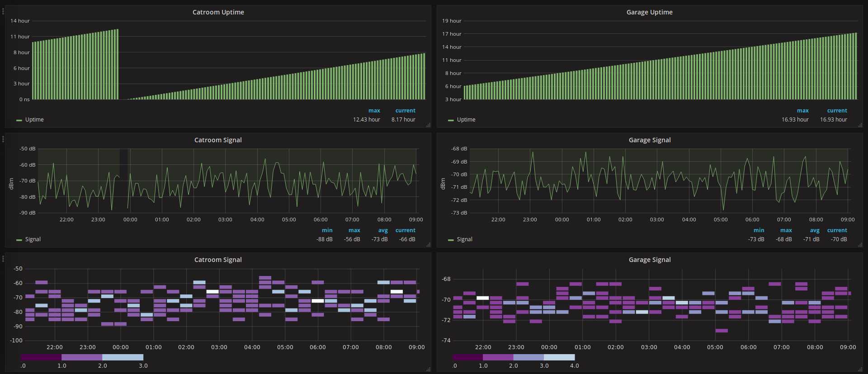Viewport: 868px width, 374px height.
Task: Sort Garage Signal legend by min column
Action: tap(759, 230)
